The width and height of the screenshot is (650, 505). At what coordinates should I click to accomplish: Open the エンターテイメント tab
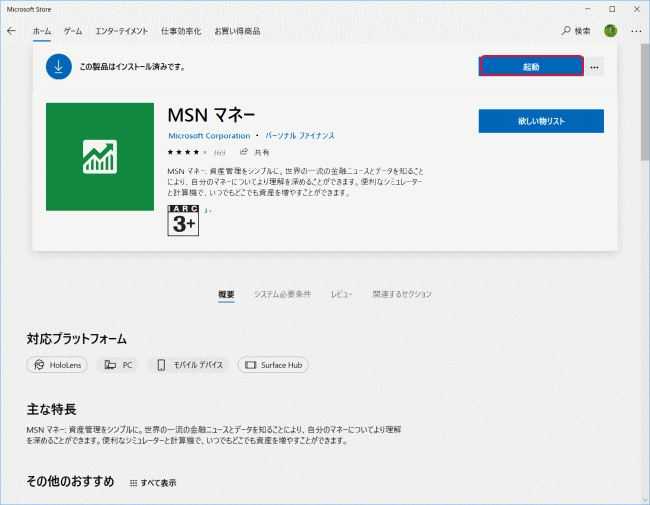121,31
